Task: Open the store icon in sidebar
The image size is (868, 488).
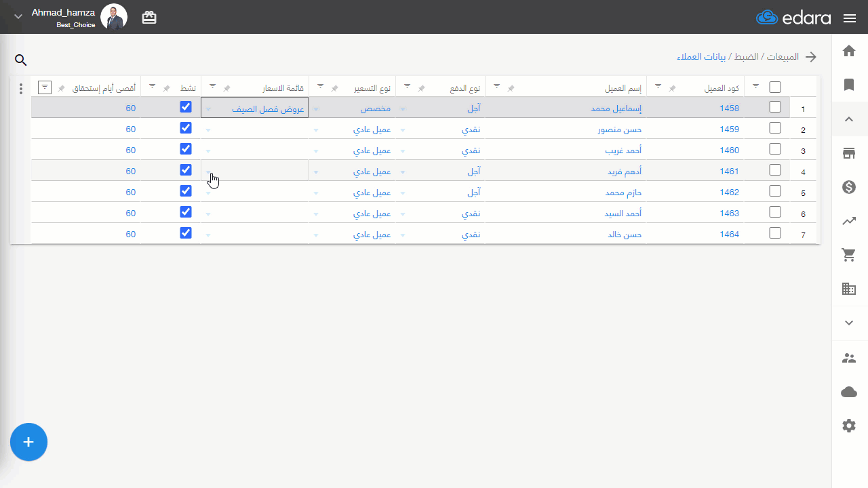Action: pyautogui.click(x=849, y=153)
